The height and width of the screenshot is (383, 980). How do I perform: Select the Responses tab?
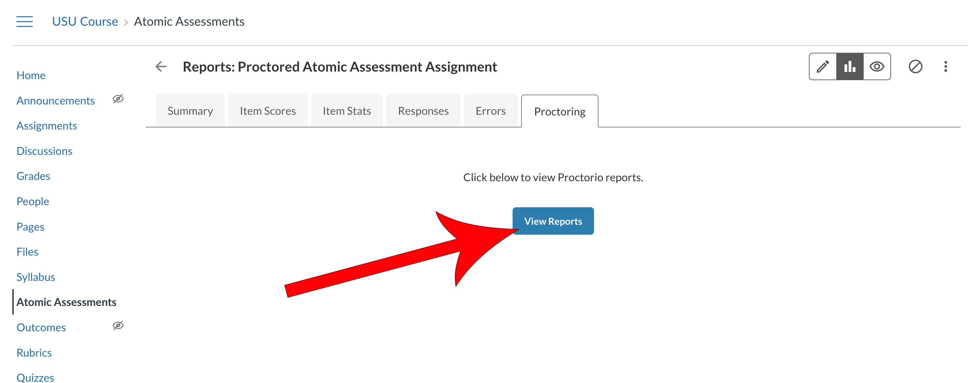[x=423, y=111]
